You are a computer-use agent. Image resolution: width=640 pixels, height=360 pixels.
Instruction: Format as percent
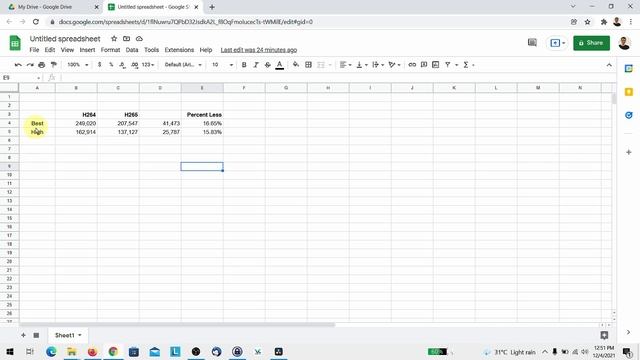111,65
